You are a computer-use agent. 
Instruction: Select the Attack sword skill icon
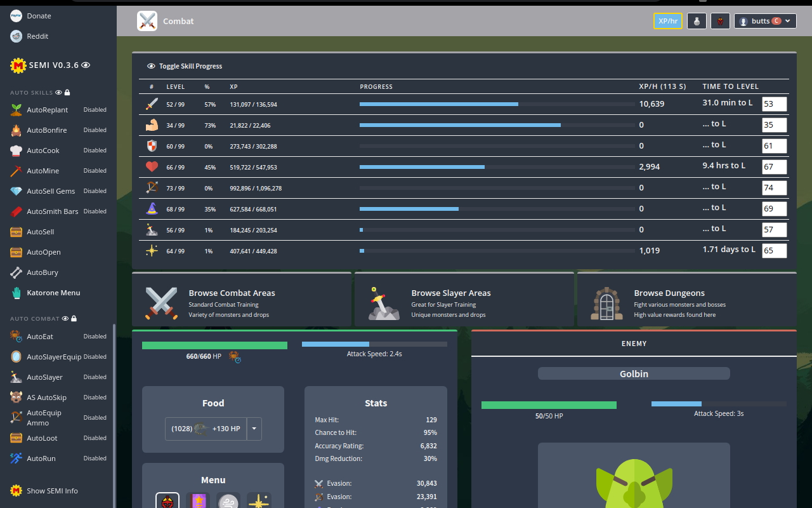(152, 104)
